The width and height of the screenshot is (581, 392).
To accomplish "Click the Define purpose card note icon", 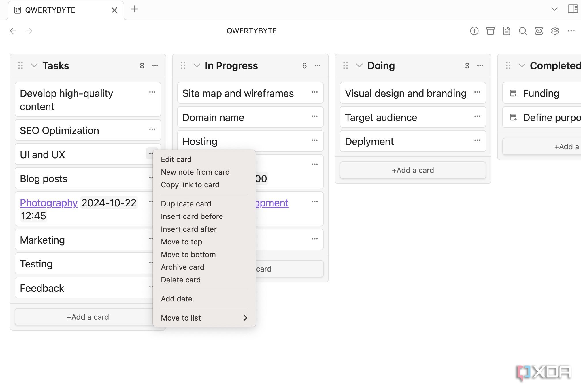I will click(513, 117).
